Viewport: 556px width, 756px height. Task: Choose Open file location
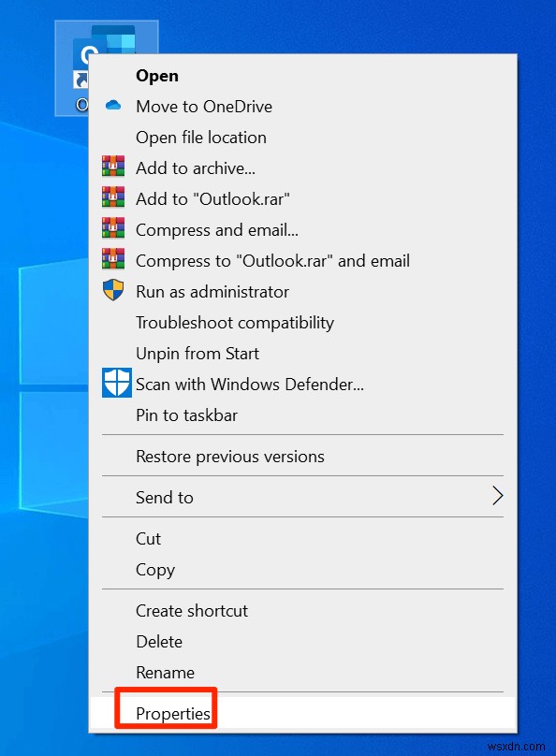point(200,137)
